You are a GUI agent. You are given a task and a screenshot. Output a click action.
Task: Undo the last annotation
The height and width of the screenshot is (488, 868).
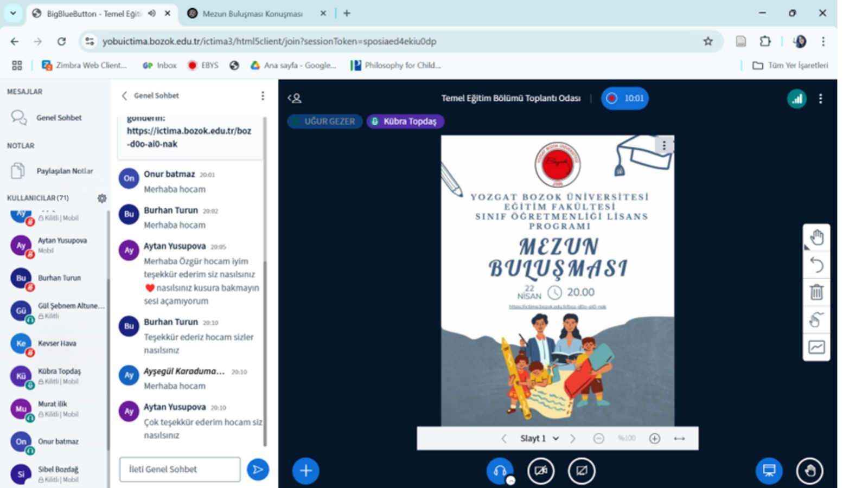coord(816,265)
